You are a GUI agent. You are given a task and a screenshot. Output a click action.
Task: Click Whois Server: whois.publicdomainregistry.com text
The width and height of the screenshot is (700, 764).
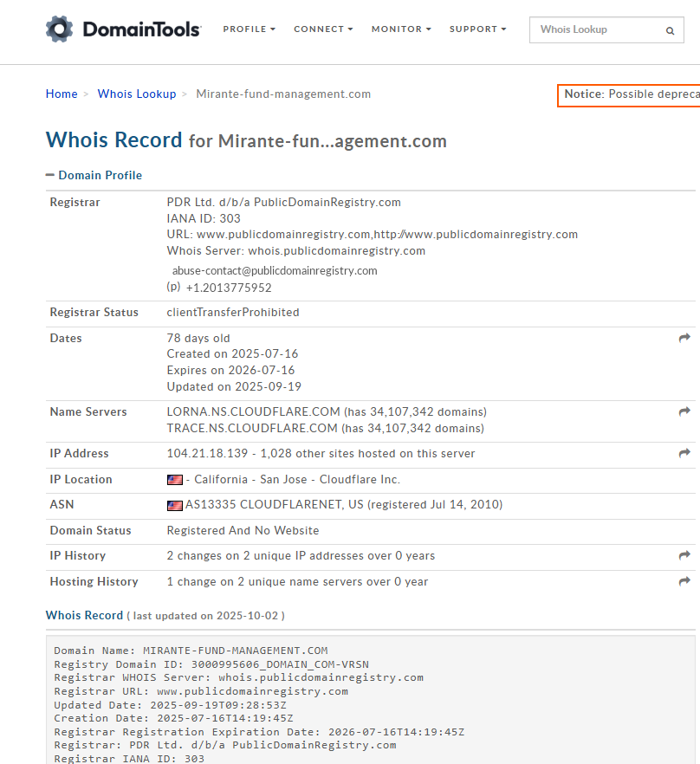pos(296,250)
